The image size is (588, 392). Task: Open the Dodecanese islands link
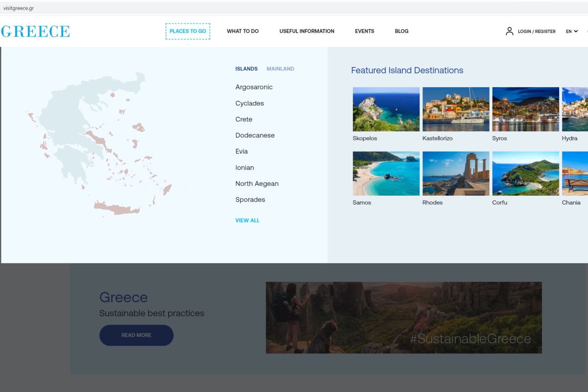[255, 136]
